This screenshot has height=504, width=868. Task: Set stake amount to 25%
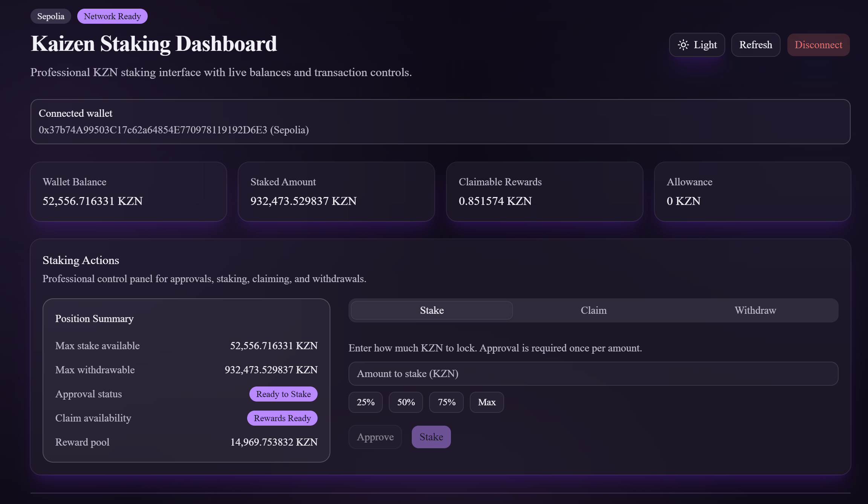(x=365, y=402)
